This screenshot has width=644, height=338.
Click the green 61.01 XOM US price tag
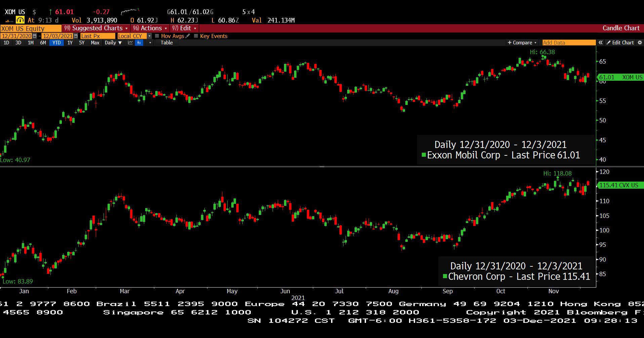click(x=620, y=77)
